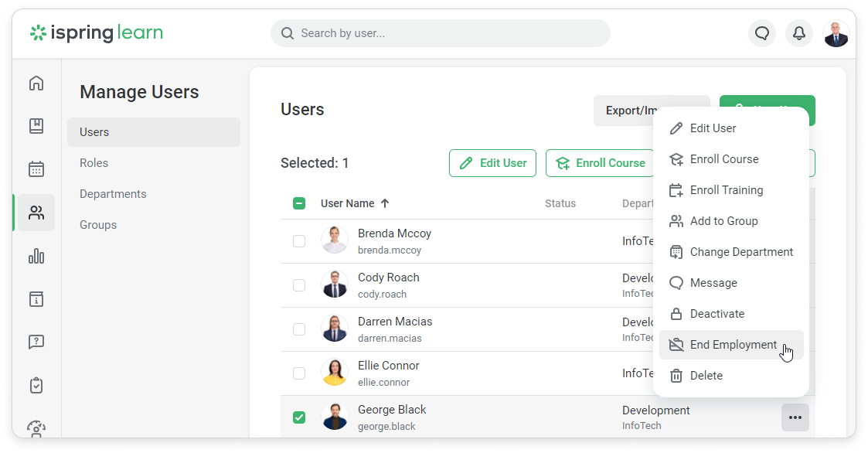Image resolution: width=868 pixels, height=453 pixels.
Task: Sort by User Name column arrow
Action: 385,204
